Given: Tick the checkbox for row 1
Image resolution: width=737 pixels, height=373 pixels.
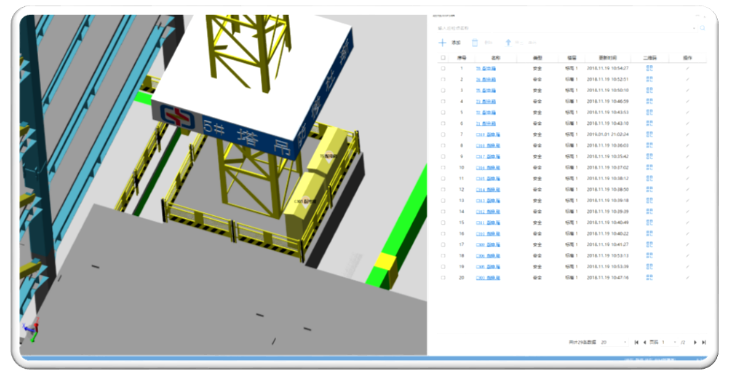Looking at the screenshot, I should pos(443,69).
